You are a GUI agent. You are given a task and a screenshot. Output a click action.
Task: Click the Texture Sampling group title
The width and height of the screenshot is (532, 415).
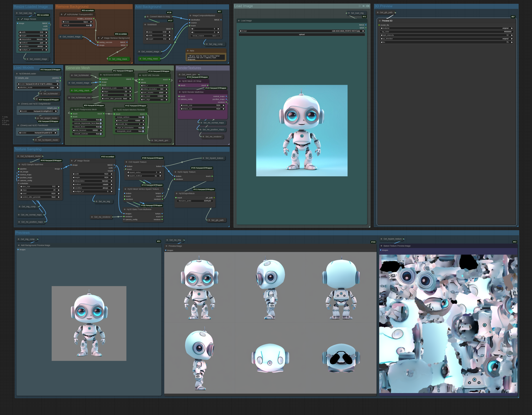28,149
